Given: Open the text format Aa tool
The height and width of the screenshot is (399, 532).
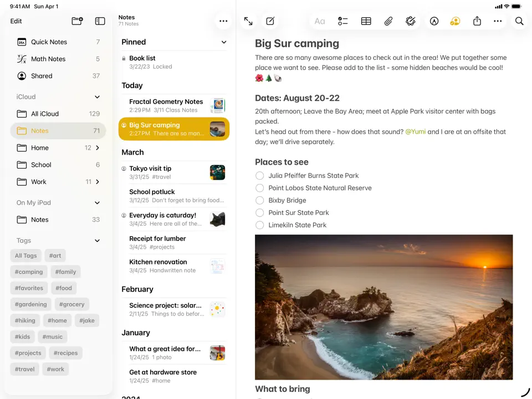Looking at the screenshot, I should (320, 21).
